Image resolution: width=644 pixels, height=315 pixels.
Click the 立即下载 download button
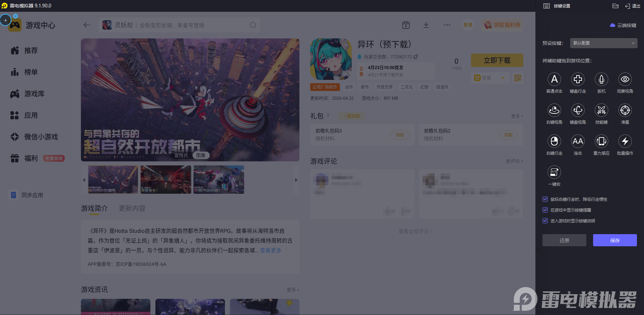tap(497, 60)
